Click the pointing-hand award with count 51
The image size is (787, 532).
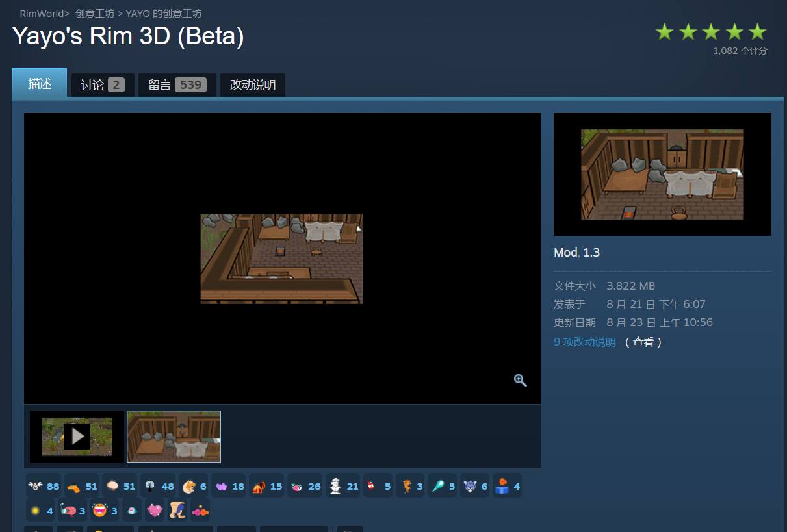(81, 486)
